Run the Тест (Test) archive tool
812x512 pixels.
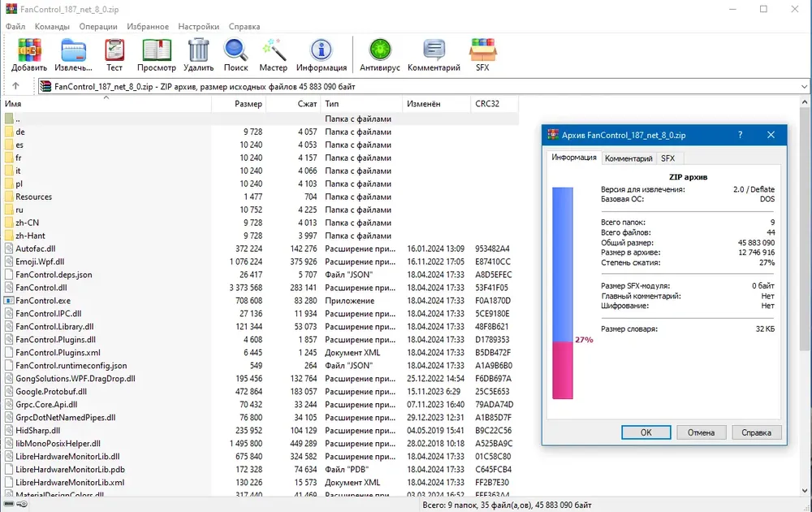pyautogui.click(x=114, y=54)
